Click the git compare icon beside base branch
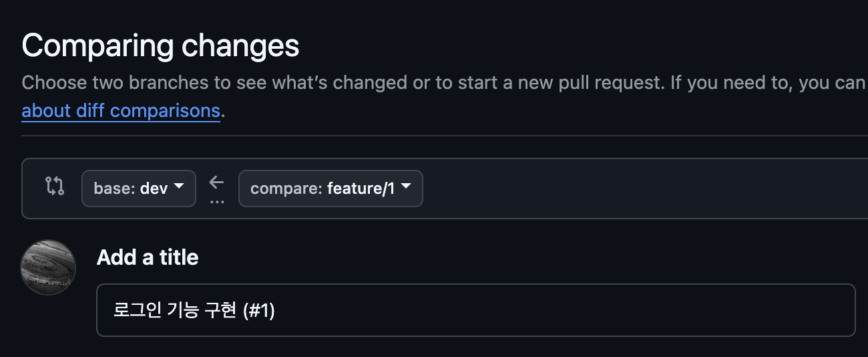Image resolution: width=868 pixels, height=357 pixels. point(55,187)
